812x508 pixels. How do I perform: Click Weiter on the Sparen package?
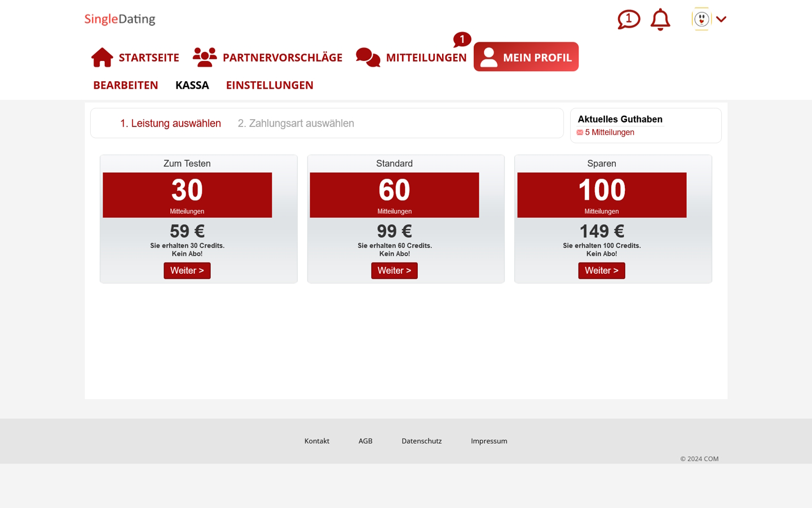601,270
